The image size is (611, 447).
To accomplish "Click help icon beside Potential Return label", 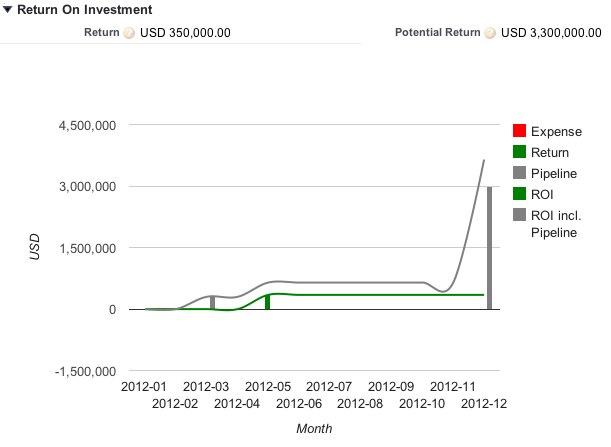I will pyautogui.click(x=490, y=33).
